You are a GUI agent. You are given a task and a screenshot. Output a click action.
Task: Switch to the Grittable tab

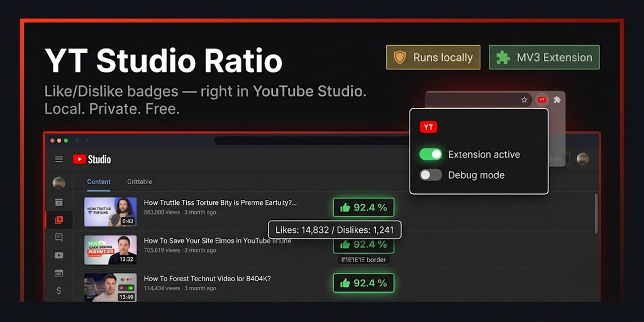coord(139,182)
